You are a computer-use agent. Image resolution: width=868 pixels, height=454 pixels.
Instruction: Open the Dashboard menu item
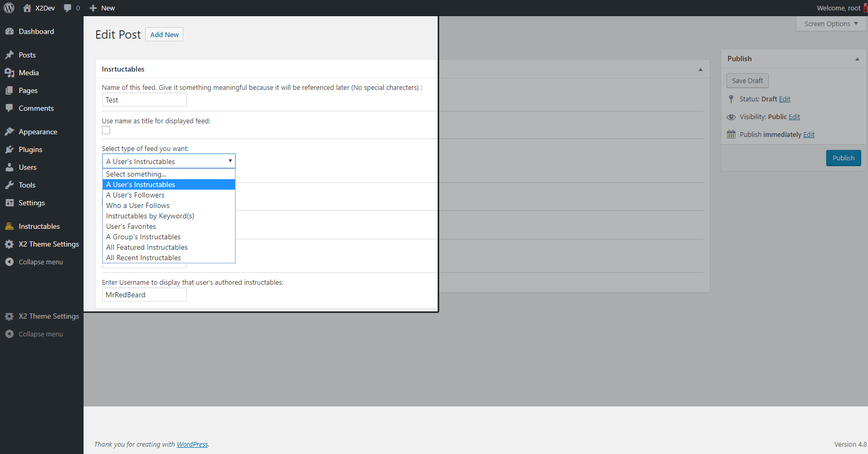click(x=42, y=31)
